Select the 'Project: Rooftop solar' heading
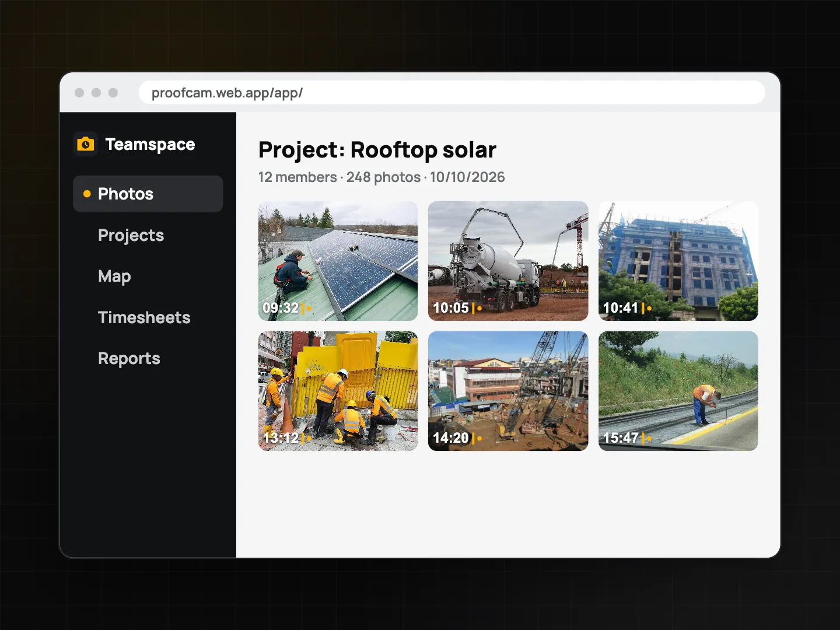The height and width of the screenshot is (630, 840). click(x=377, y=150)
